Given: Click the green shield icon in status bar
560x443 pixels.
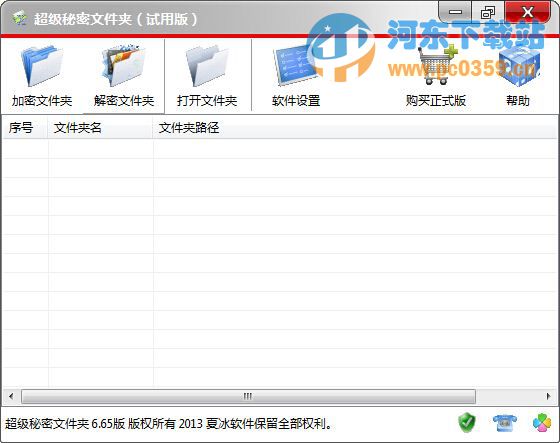Looking at the screenshot, I should coord(467,423).
